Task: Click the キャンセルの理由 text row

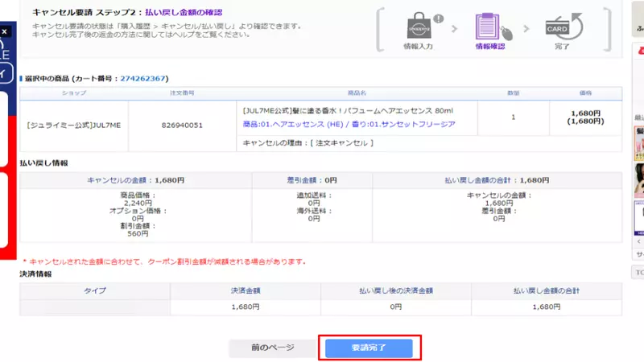Action: pos(308,143)
